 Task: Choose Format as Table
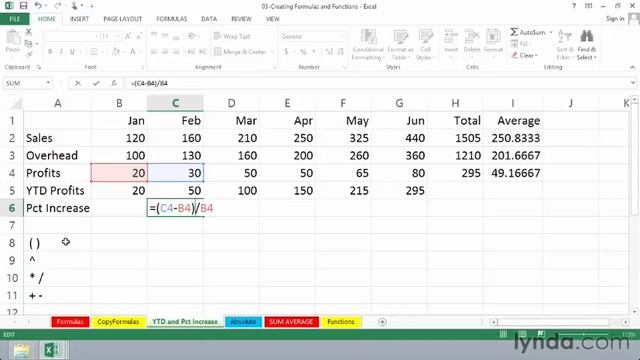coord(400,45)
